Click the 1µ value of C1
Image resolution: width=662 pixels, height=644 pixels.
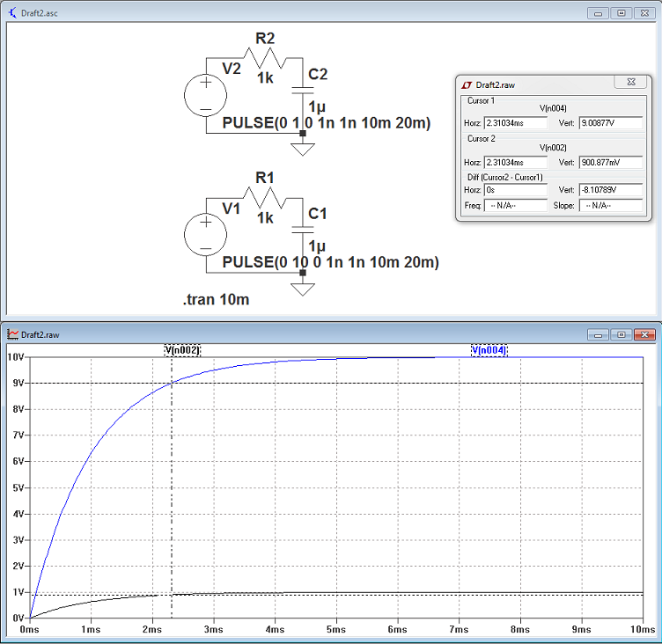click(317, 246)
